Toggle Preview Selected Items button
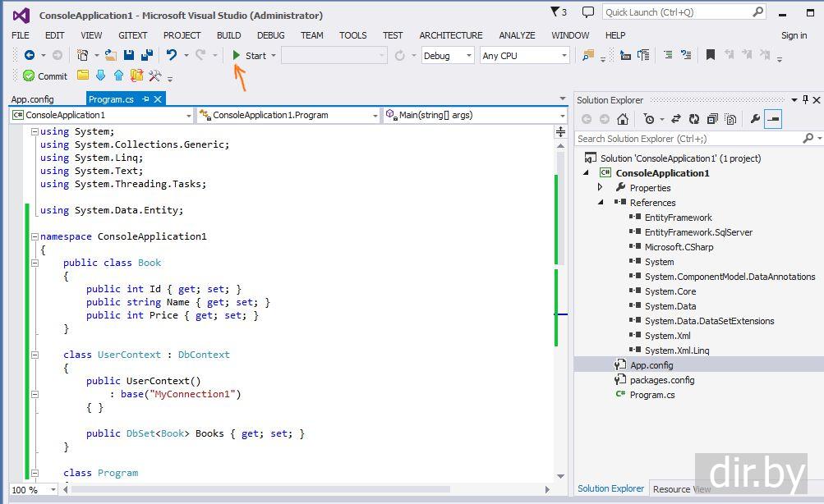Viewport: 824px width, 504px height. (x=773, y=119)
